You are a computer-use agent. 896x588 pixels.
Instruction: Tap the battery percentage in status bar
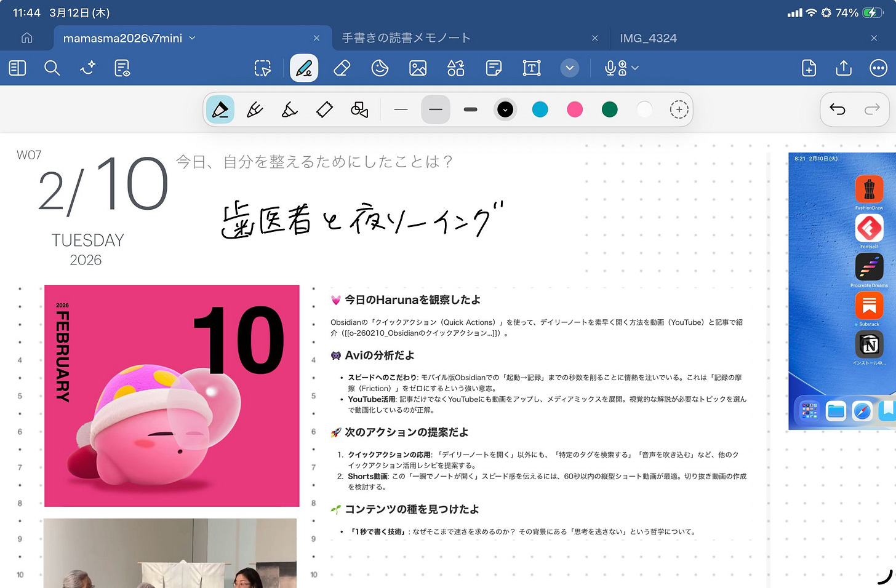tap(847, 13)
